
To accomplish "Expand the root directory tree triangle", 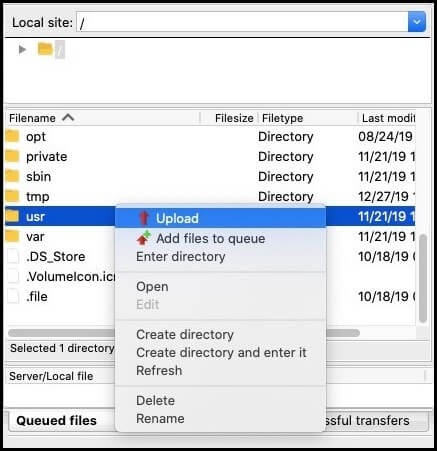I will [x=22, y=50].
